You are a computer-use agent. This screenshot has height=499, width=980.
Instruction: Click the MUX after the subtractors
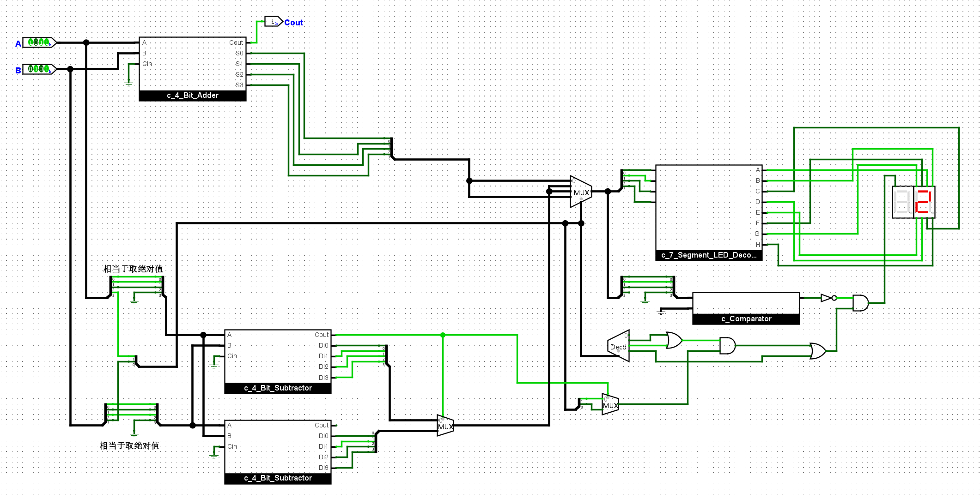click(x=445, y=426)
